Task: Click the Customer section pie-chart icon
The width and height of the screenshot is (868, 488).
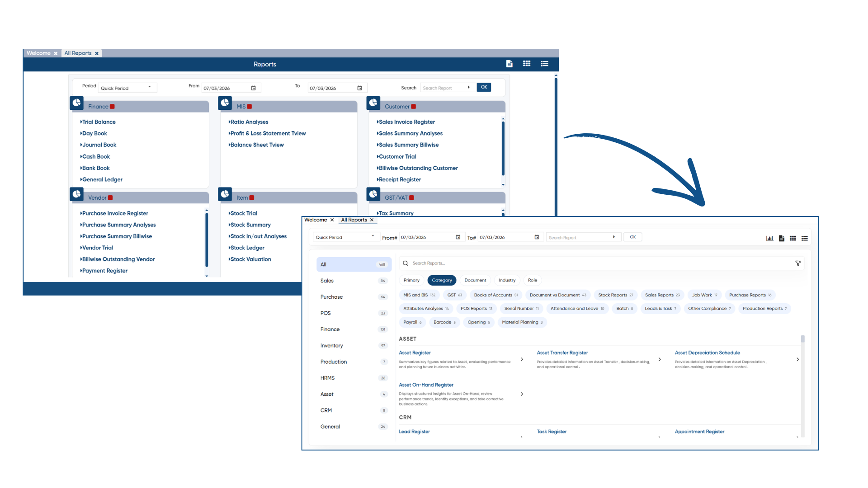Action: tap(373, 103)
